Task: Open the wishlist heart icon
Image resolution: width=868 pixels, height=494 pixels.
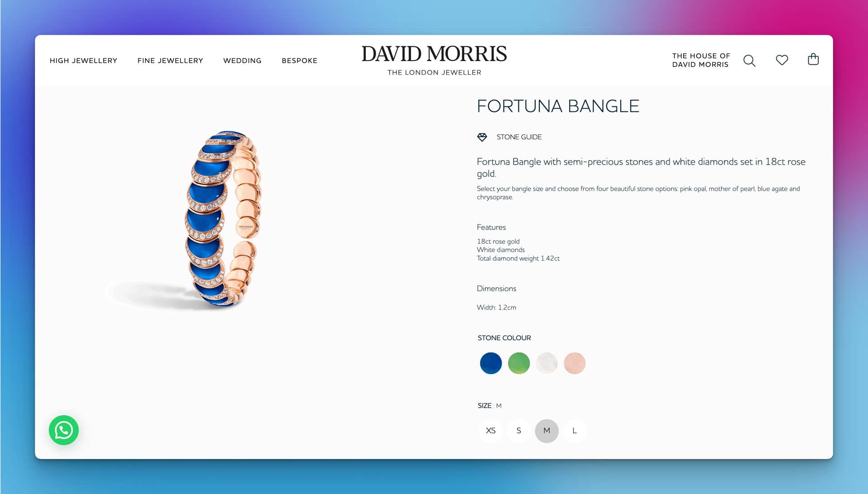Action: click(782, 60)
